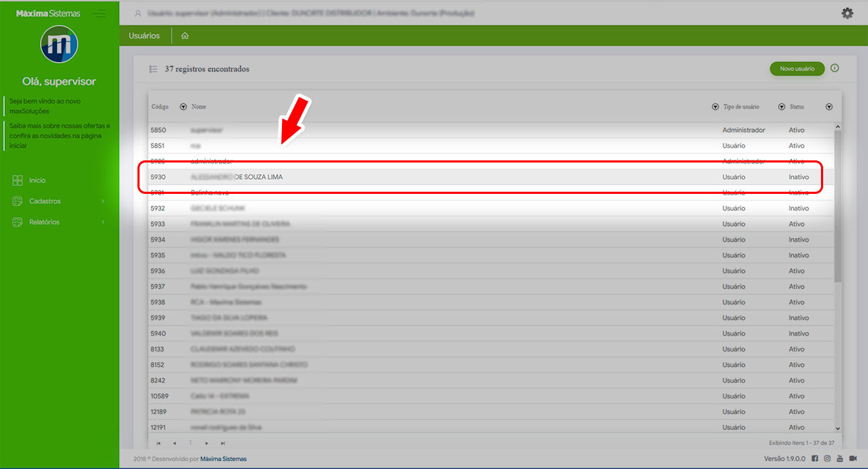The image size is (868, 469).
Task: Click Ativo status of row 12191
Action: coord(797,428)
